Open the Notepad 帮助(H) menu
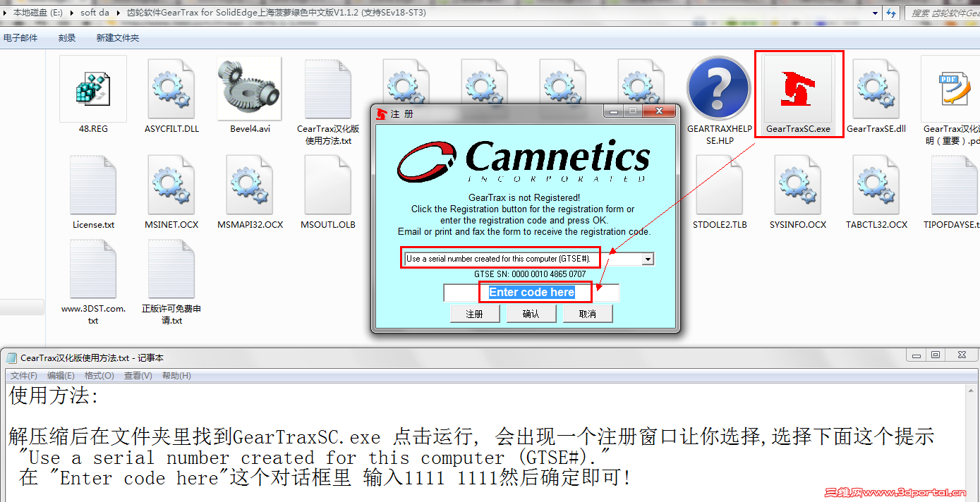980x502 pixels. tap(176, 376)
